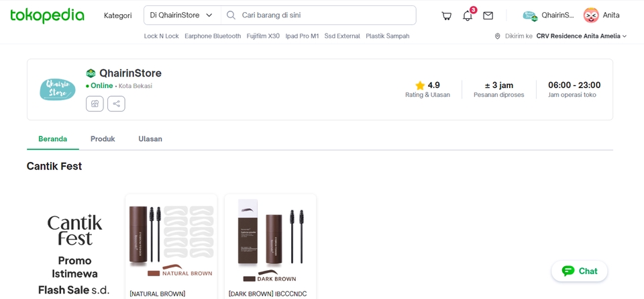Switch to the Ulasan tab

click(150, 139)
